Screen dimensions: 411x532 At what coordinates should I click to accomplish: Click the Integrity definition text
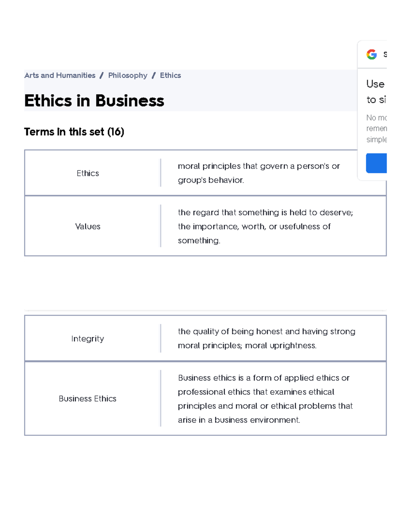pos(266,338)
